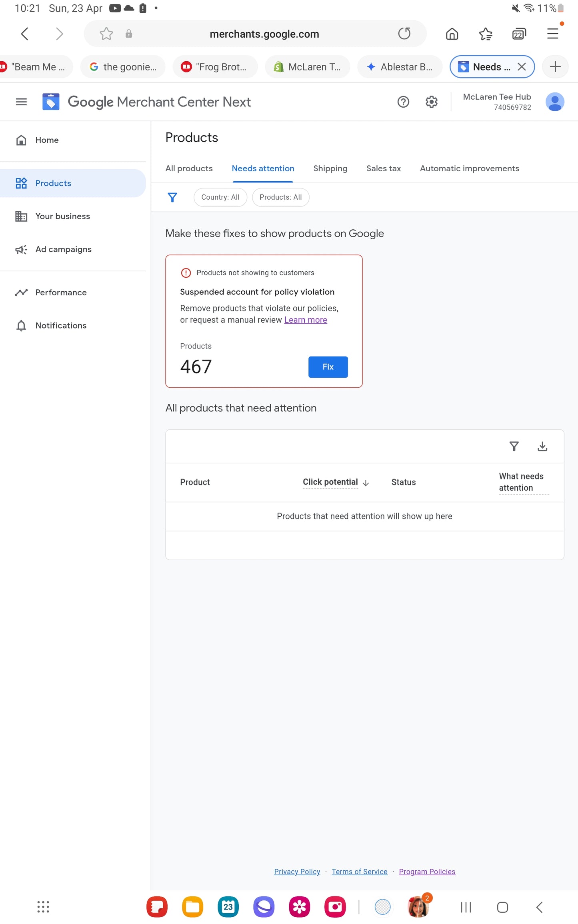Download the products needing attention table
Screen dimensions: 578x924
(542, 446)
